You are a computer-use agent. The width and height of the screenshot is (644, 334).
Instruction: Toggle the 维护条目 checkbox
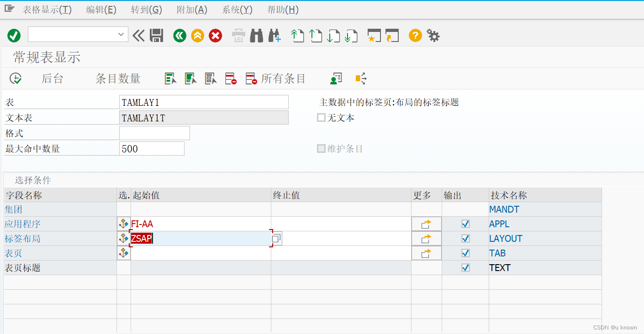click(x=321, y=149)
